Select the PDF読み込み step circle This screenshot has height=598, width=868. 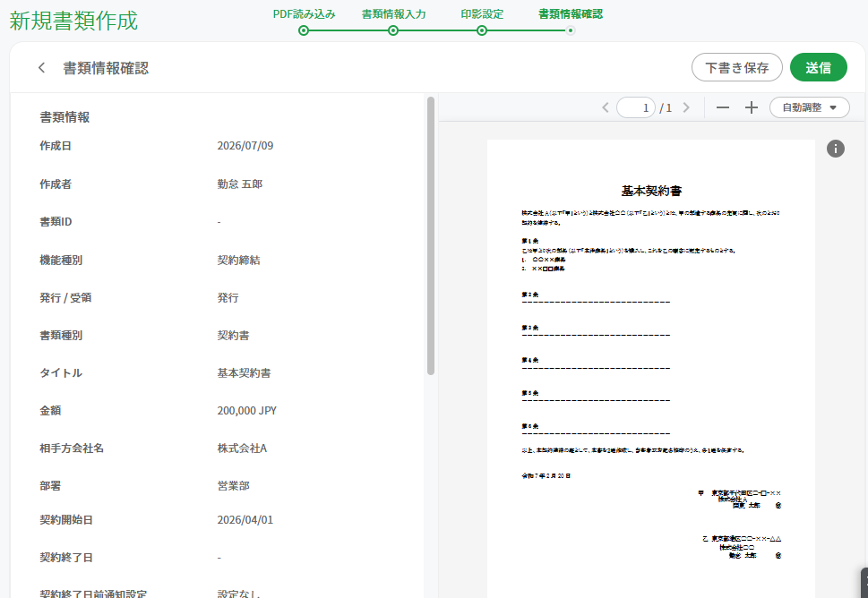point(304,30)
